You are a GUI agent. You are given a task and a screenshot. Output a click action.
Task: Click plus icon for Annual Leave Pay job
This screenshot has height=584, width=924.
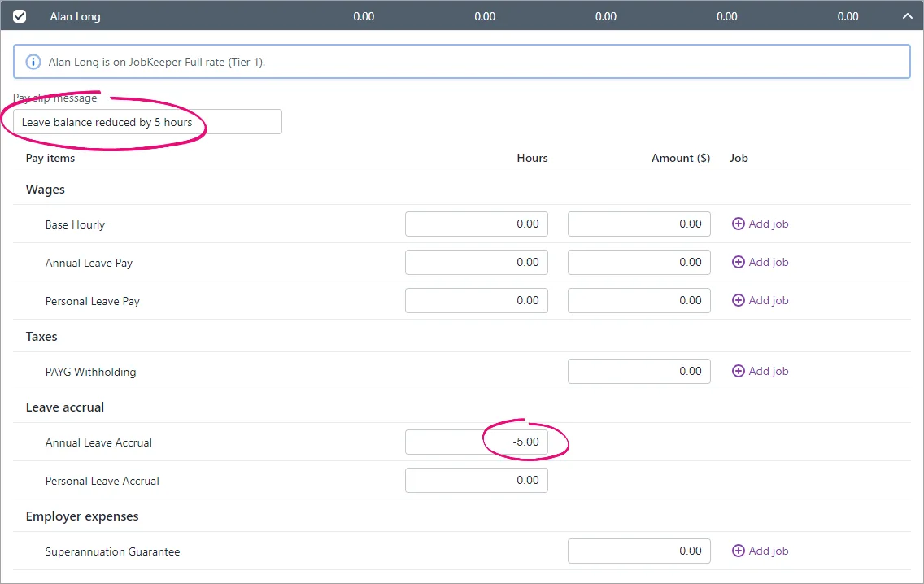(738, 262)
